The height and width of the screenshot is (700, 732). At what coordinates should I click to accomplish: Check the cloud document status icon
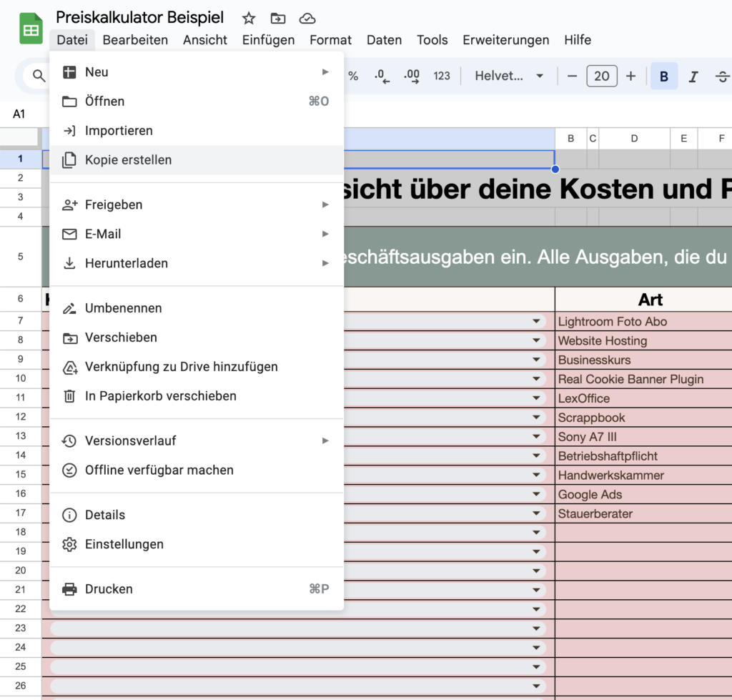(307, 18)
